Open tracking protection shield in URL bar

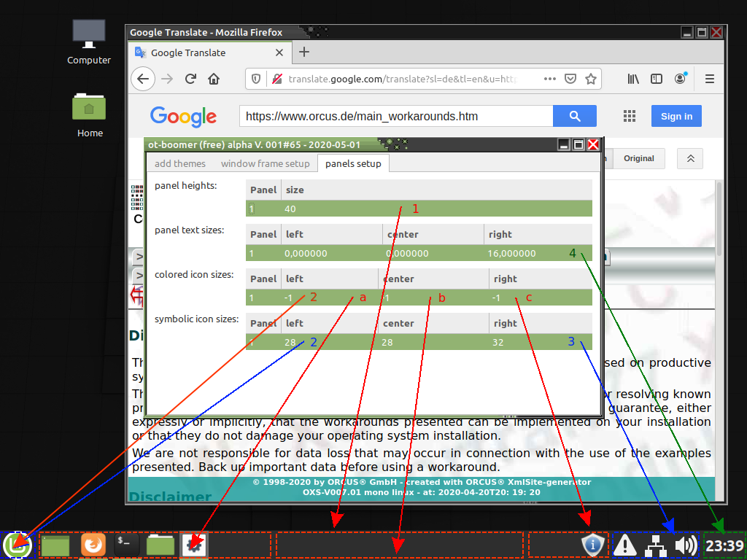(256, 79)
